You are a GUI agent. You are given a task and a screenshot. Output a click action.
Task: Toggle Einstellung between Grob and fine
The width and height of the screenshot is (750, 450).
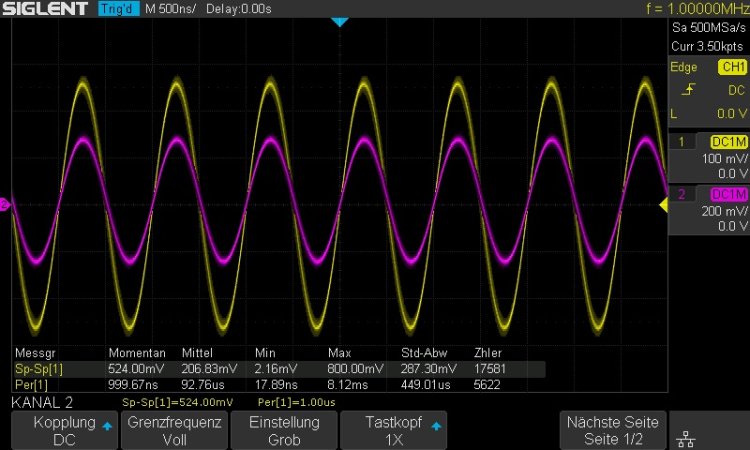284,431
